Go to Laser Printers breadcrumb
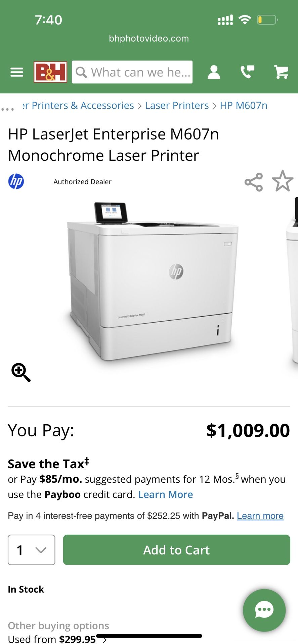Screen dimensions: 298x644 click(177, 105)
